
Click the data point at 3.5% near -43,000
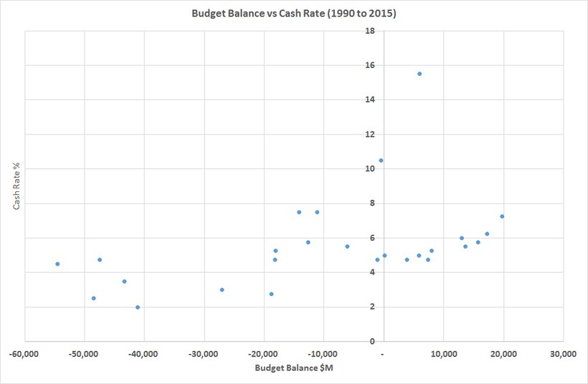124,282
